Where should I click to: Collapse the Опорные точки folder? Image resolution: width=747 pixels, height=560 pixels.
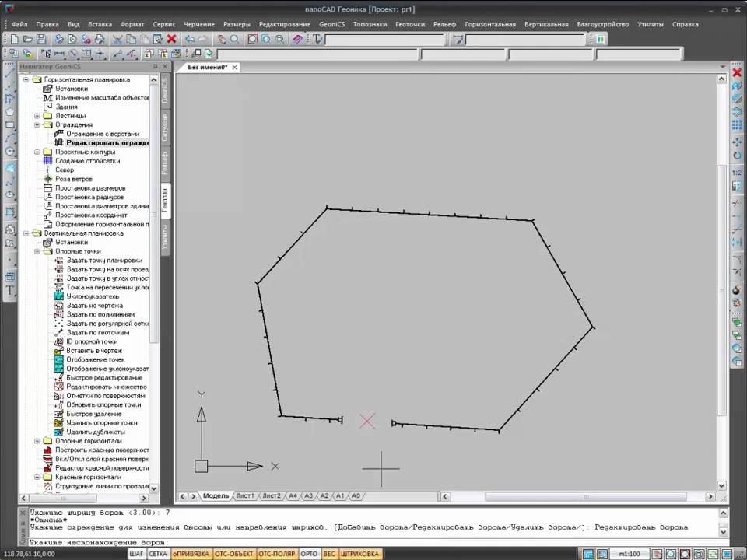click(37, 251)
